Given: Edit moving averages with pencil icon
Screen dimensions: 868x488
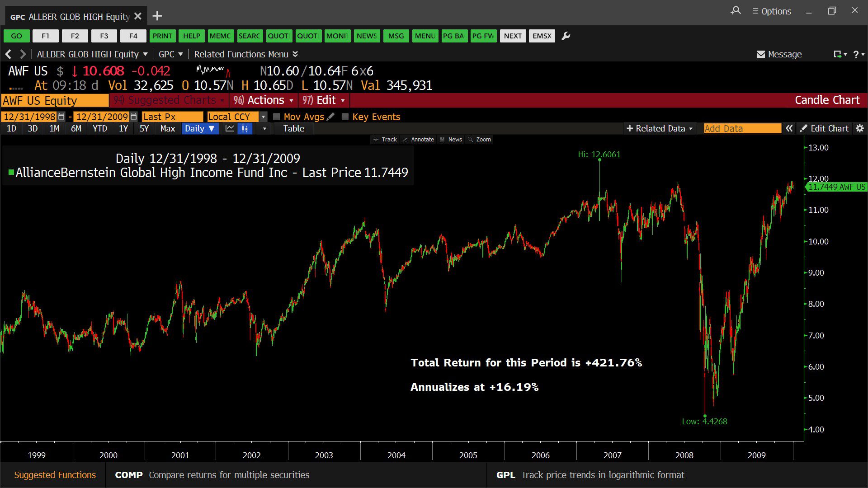Looking at the screenshot, I should click(331, 117).
